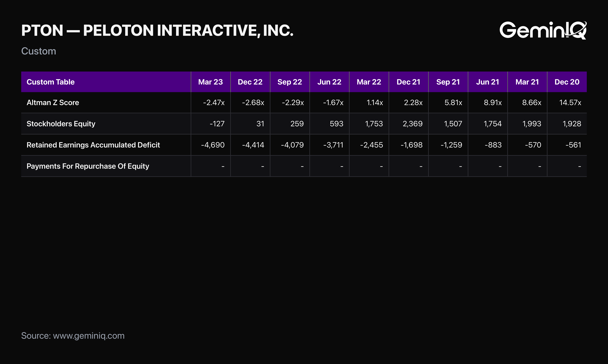Select Retained Earnings value -4,690
608x364 pixels.
pyautogui.click(x=213, y=145)
